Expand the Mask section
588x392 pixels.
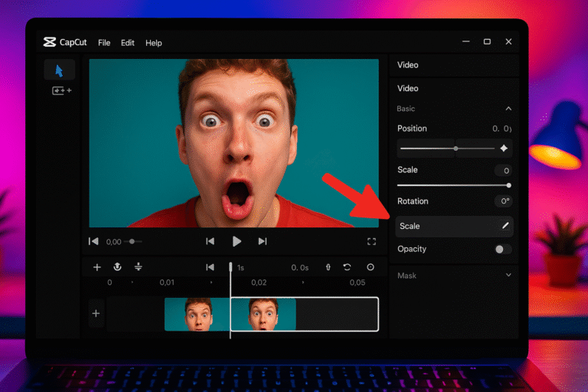(508, 275)
